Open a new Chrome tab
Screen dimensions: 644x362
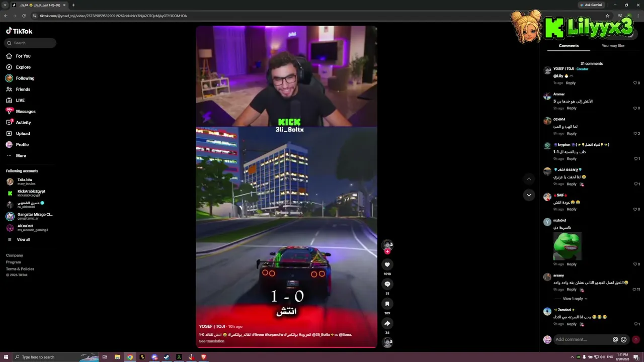point(73,5)
